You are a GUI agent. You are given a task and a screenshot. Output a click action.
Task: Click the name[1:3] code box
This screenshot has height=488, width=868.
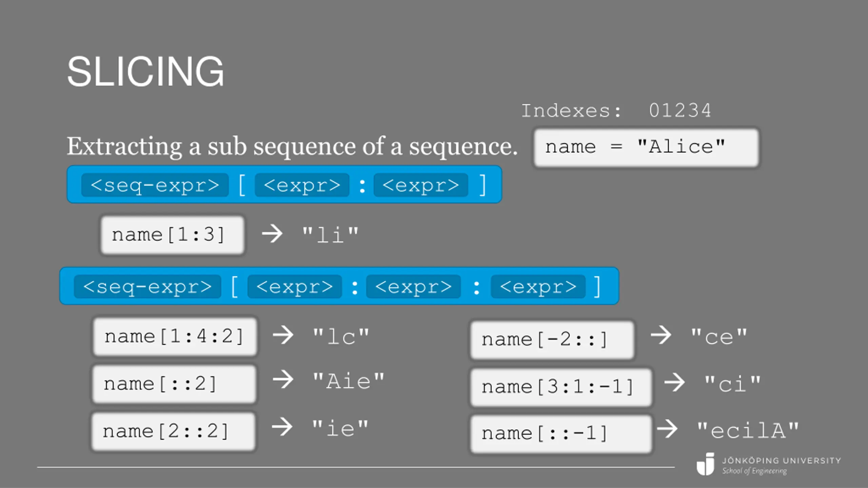click(172, 235)
